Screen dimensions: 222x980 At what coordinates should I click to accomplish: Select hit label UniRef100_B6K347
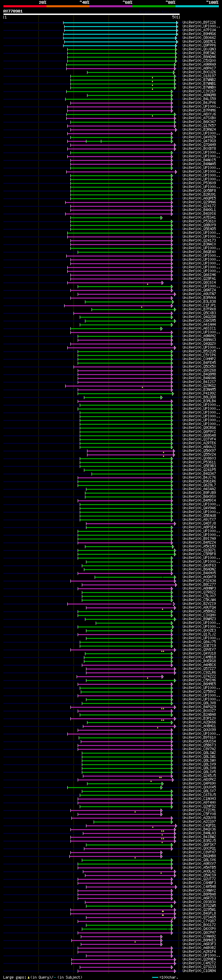click(199, 122)
